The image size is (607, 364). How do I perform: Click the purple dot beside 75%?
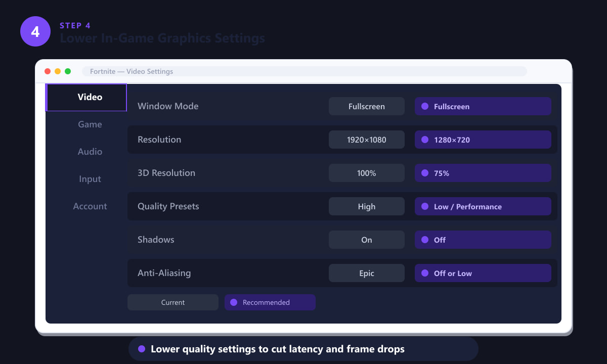coord(425,173)
